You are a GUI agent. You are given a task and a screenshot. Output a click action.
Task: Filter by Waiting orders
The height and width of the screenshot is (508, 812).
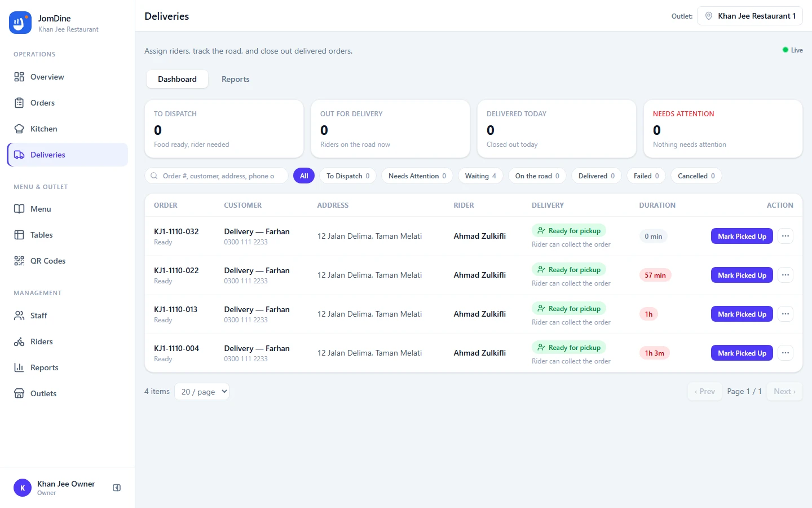click(x=480, y=176)
